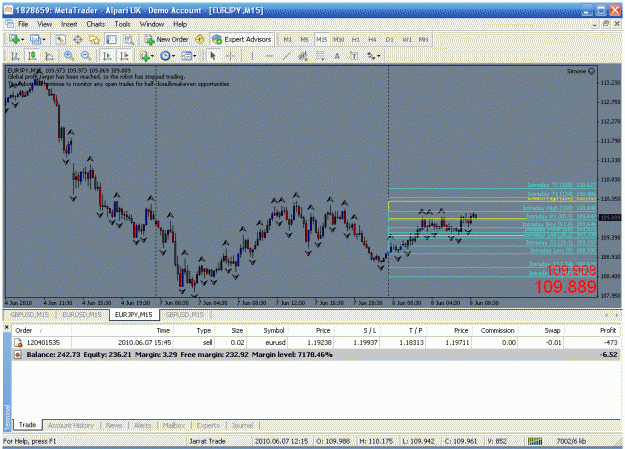The width and height of the screenshot is (625, 449).
Task: Set timeframe to W1
Action: pos(407,39)
